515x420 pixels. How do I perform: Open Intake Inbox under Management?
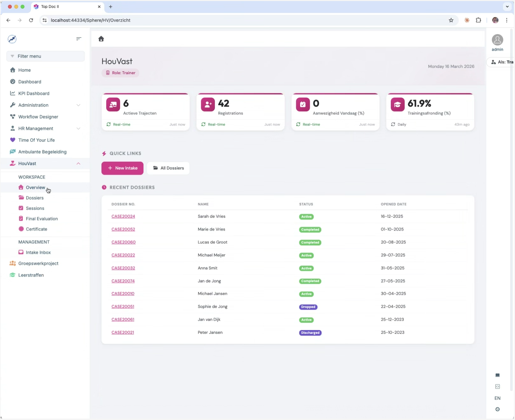click(38, 252)
